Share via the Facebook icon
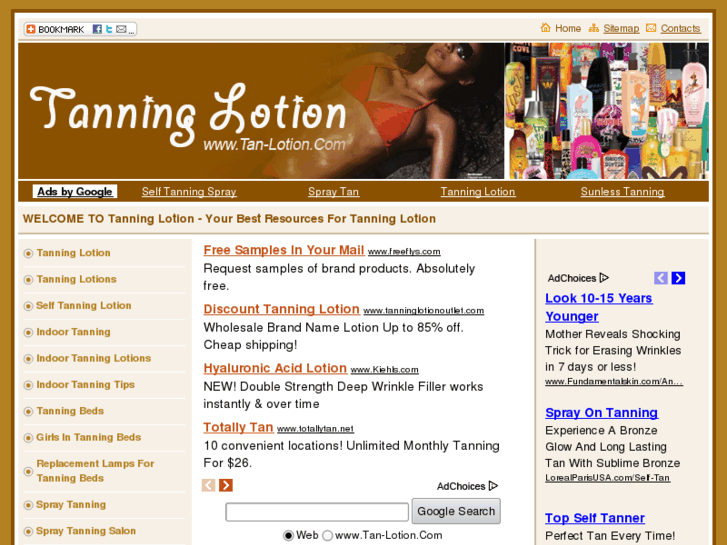This screenshot has height=545, width=727. (97, 29)
